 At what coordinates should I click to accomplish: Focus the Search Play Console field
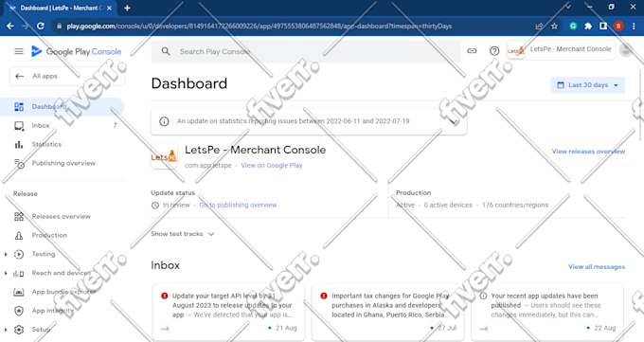pos(306,51)
